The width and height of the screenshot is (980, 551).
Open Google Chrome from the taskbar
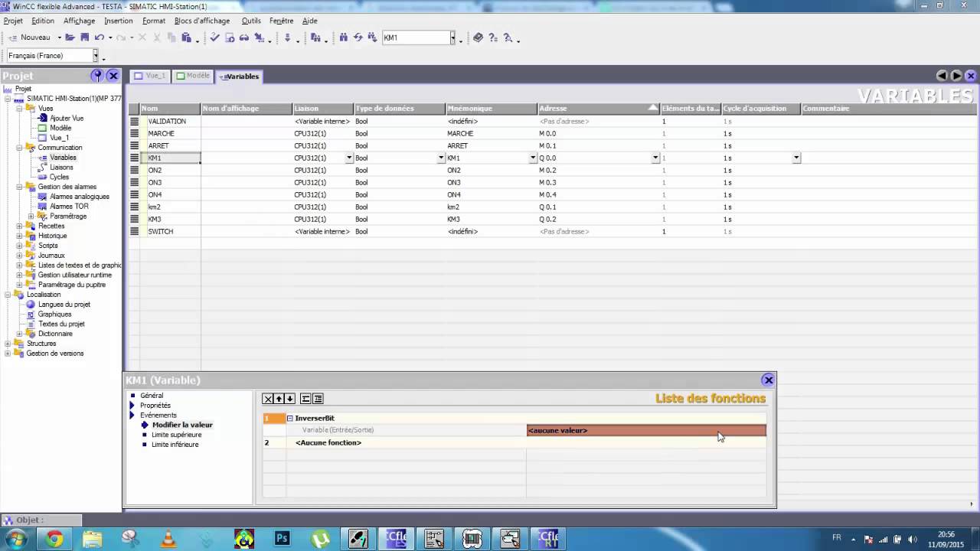pyautogui.click(x=54, y=539)
